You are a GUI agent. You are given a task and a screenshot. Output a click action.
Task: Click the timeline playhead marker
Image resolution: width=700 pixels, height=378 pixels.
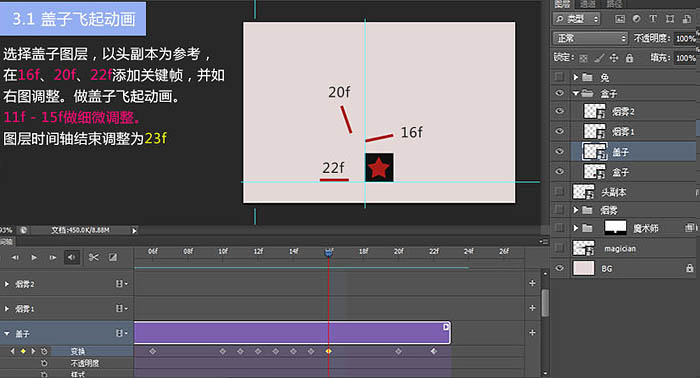pyautogui.click(x=329, y=253)
